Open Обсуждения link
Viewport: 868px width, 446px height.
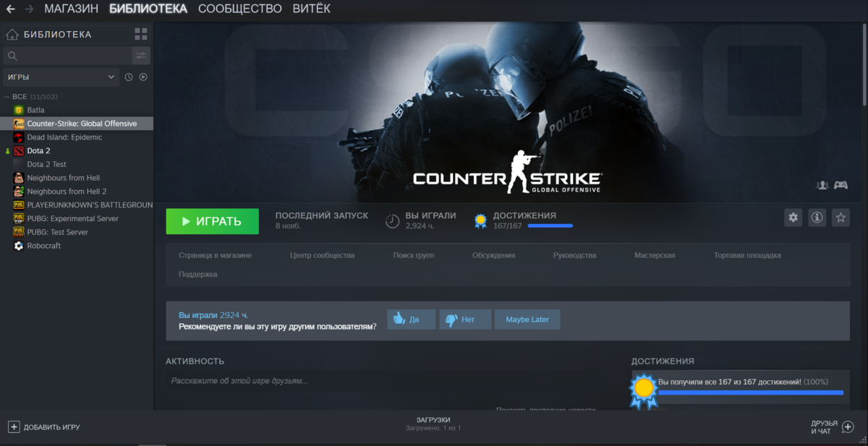click(494, 255)
